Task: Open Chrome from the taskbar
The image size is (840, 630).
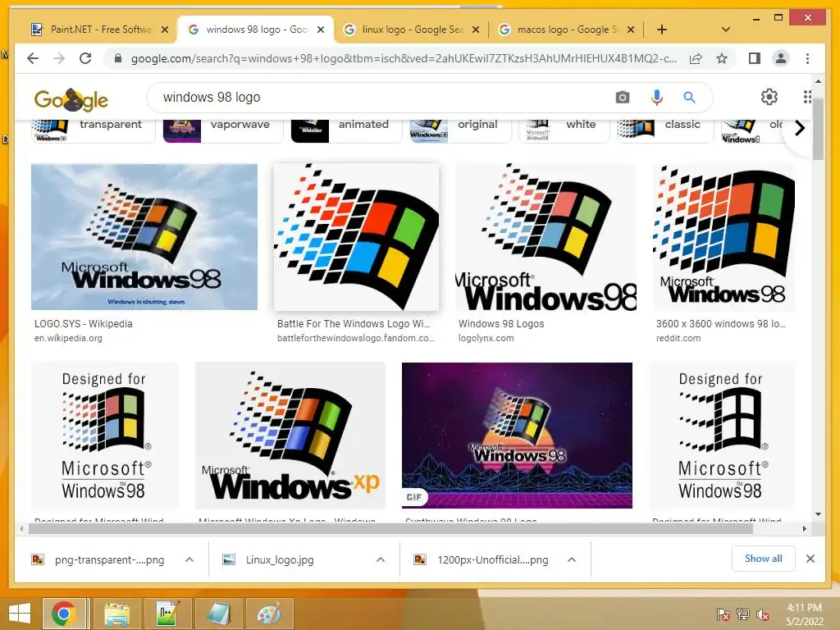Action: point(64,614)
